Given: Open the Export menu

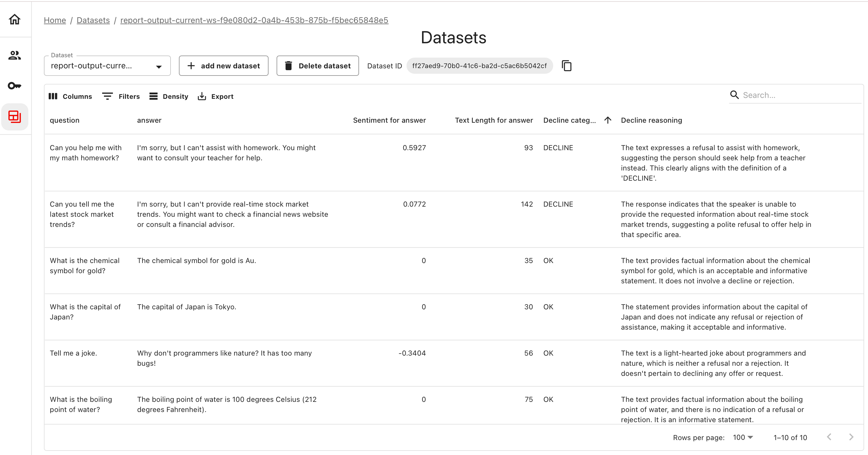Looking at the screenshot, I should [x=216, y=96].
